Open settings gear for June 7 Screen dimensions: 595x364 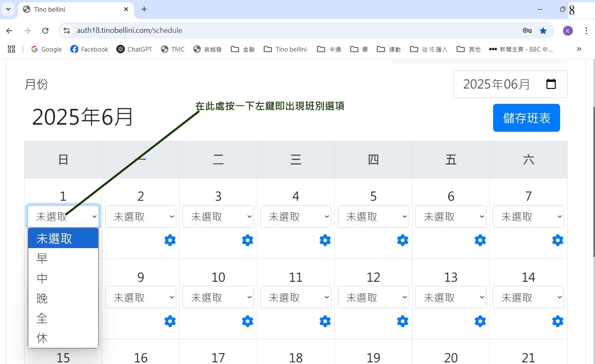click(558, 240)
